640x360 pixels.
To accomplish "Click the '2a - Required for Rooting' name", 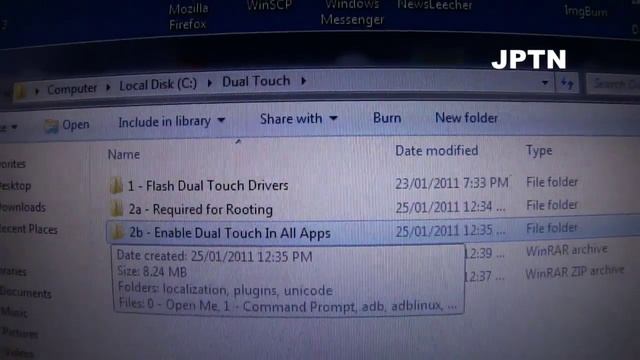I will click(200, 209).
